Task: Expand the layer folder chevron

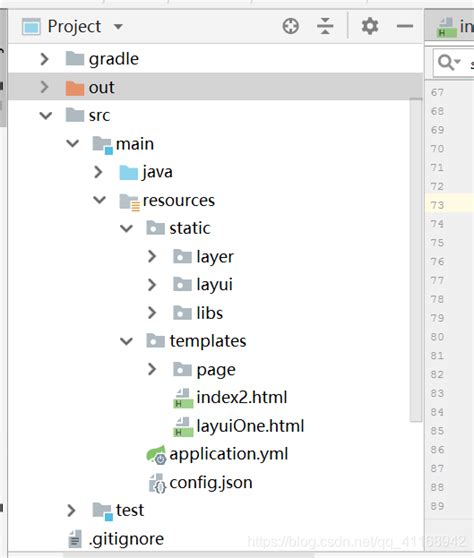Action: click(152, 256)
